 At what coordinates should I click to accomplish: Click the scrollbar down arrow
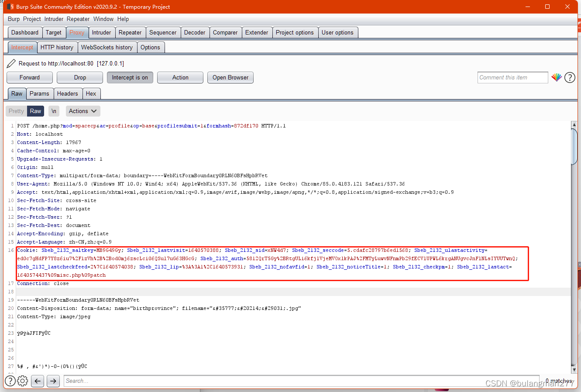tap(574, 369)
